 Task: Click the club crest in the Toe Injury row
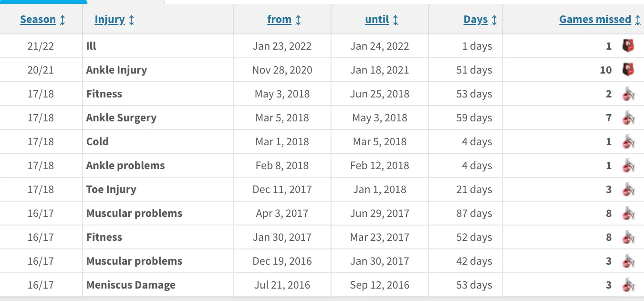point(628,189)
